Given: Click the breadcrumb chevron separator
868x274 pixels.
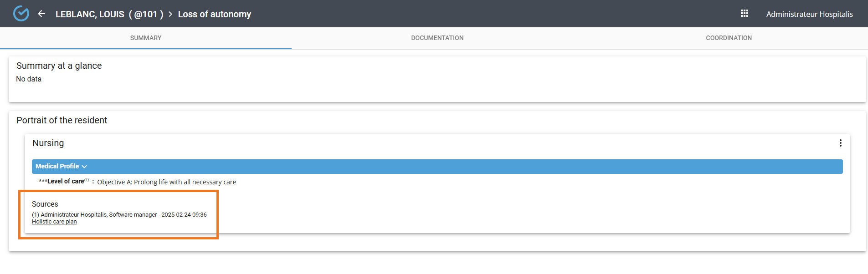Looking at the screenshot, I should 170,14.
